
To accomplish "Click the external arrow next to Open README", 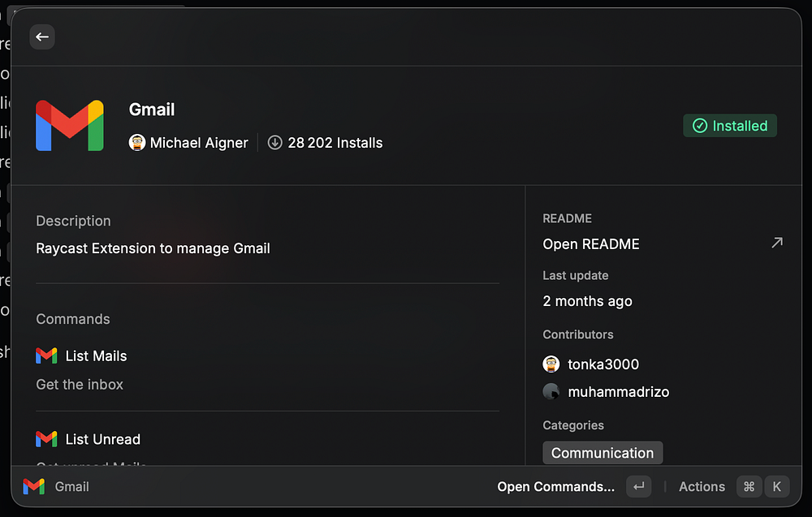I will (x=777, y=243).
